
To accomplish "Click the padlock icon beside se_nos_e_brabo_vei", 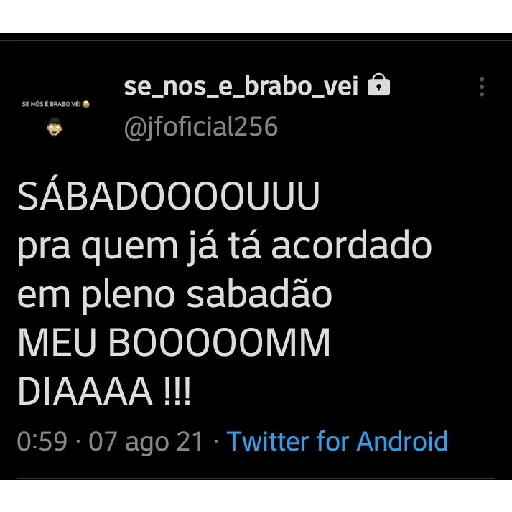I will (379, 85).
